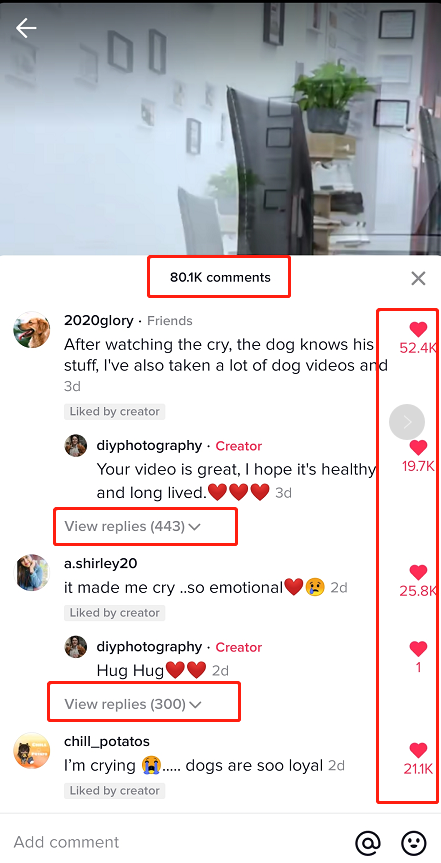Viewport: 441px width, 863px height.
Task: Like a.shirley20's comment heart
Action: tap(418, 572)
